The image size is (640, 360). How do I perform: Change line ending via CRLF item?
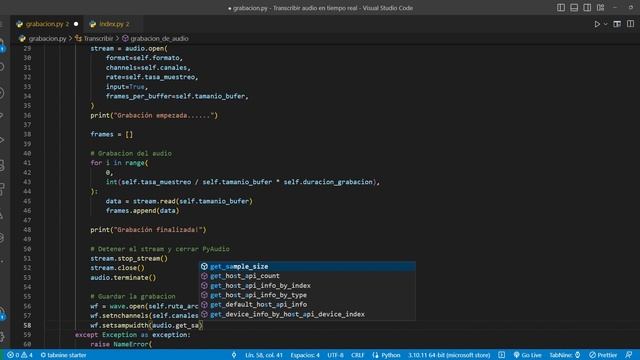click(x=357, y=355)
